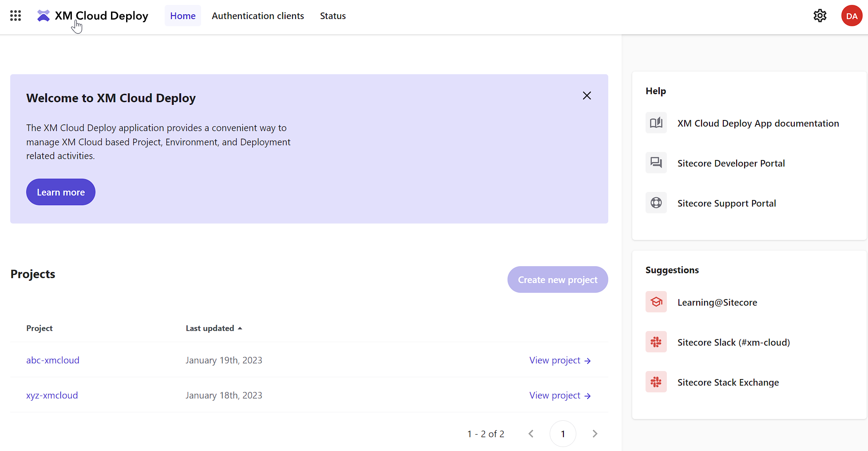Click the Support Portal lifebuoy icon
868x451 pixels.
[x=656, y=203]
